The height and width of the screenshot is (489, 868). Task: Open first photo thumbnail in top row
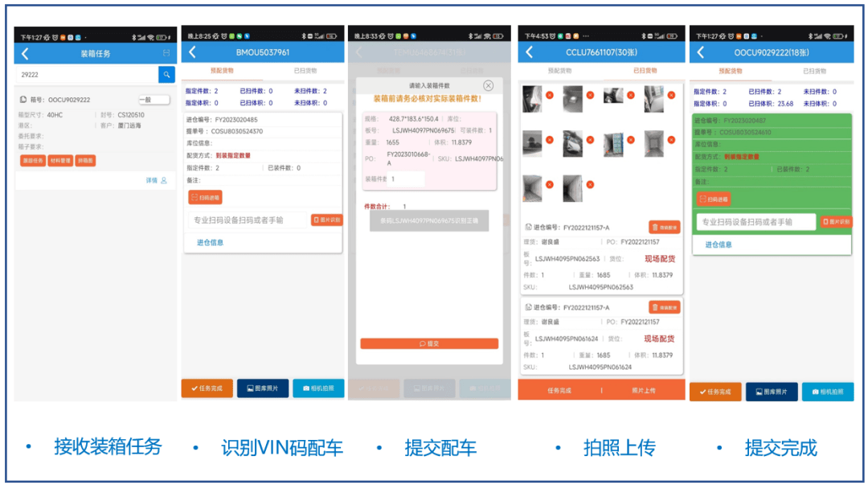(x=533, y=99)
